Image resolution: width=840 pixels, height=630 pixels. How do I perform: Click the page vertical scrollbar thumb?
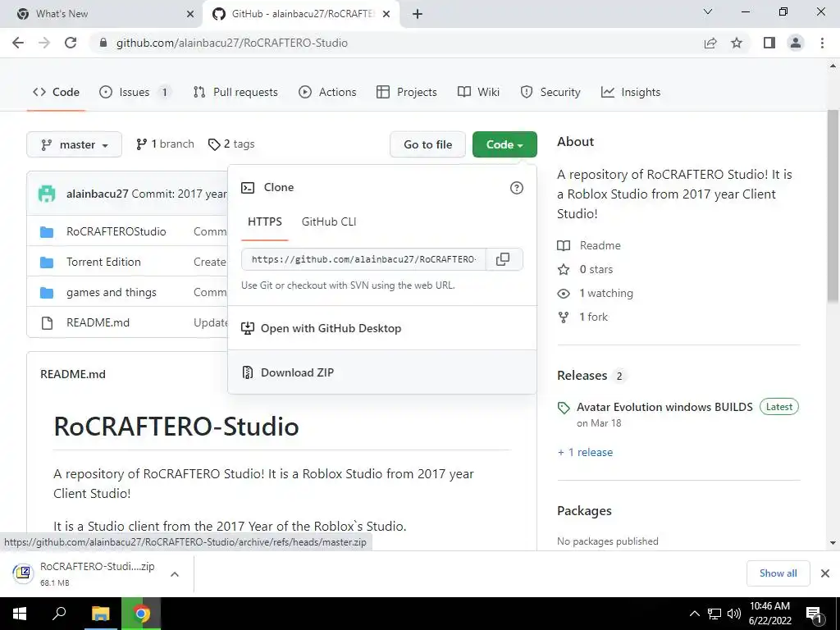833,206
